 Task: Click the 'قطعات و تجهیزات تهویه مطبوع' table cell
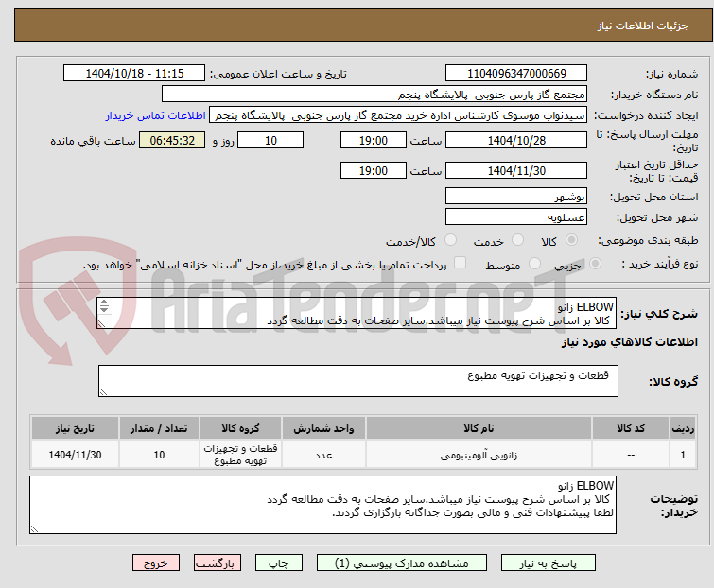(x=240, y=455)
